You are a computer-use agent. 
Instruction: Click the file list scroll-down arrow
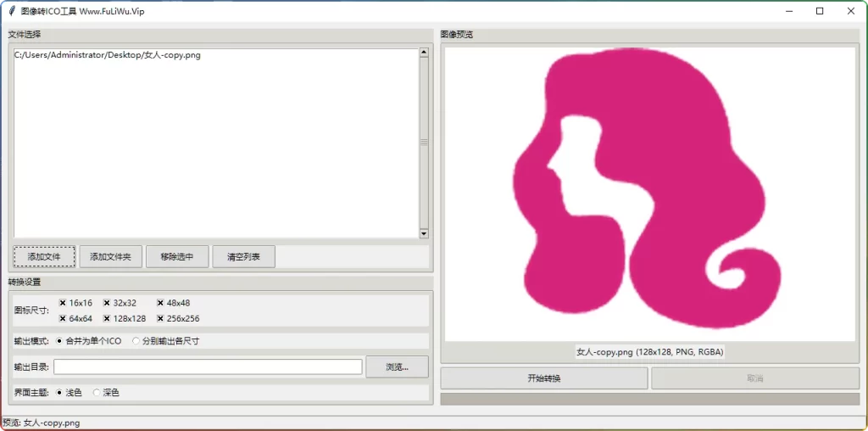(424, 234)
